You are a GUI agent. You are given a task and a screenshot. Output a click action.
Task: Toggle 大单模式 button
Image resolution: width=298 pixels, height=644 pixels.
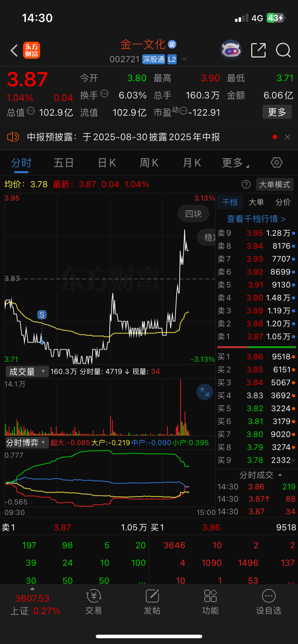pyautogui.click(x=275, y=184)
